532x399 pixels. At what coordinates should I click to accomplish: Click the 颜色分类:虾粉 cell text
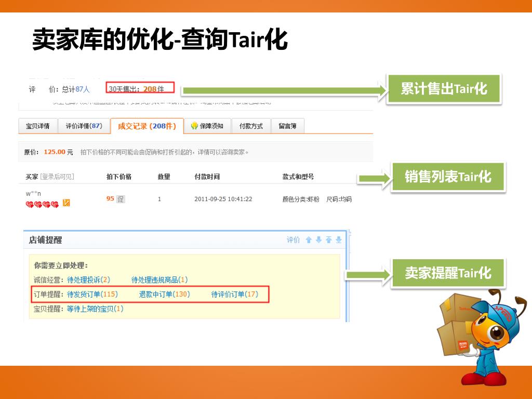click(301, 199)
